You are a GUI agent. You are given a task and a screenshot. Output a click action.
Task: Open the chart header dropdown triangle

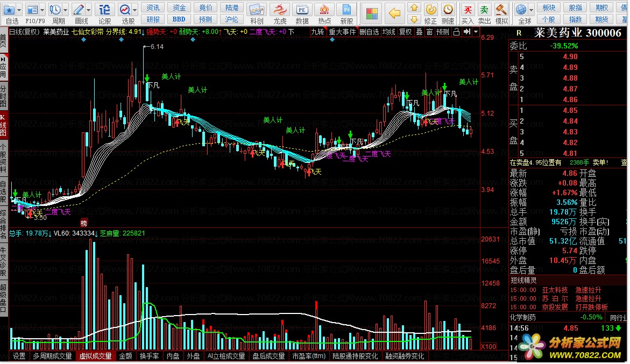point(476,32)
